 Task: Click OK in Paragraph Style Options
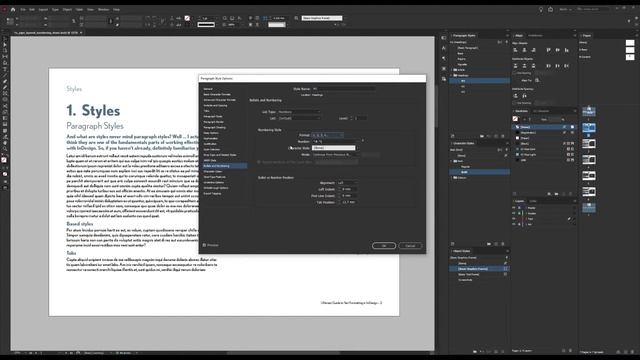384,246
